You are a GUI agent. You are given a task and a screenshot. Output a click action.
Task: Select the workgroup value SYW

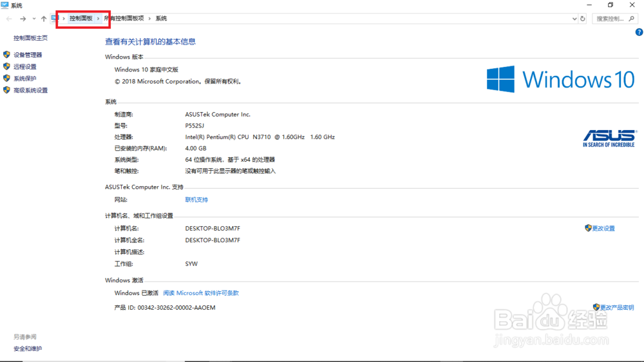[x=191, y=264]
